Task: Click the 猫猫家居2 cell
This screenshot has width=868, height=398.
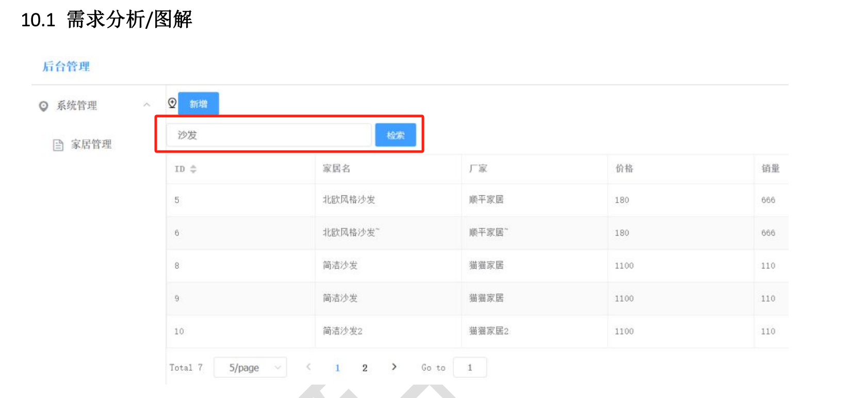Action: (488, 331)
